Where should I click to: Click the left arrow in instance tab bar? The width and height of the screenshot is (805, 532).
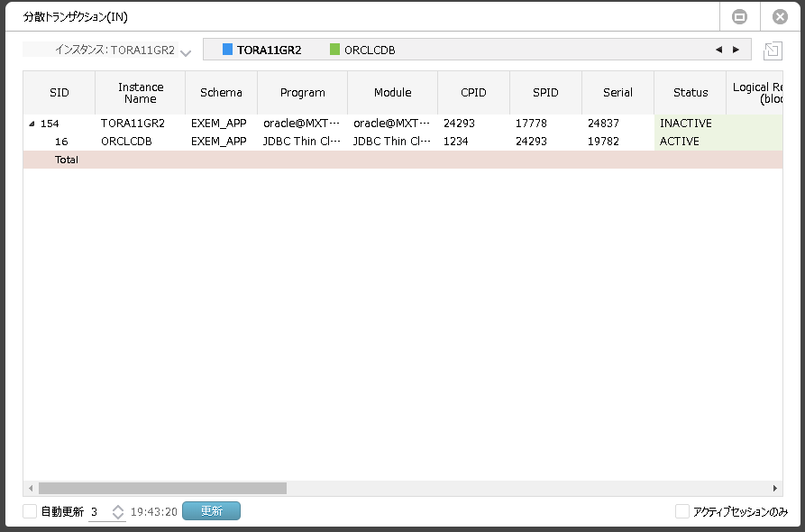718,50
